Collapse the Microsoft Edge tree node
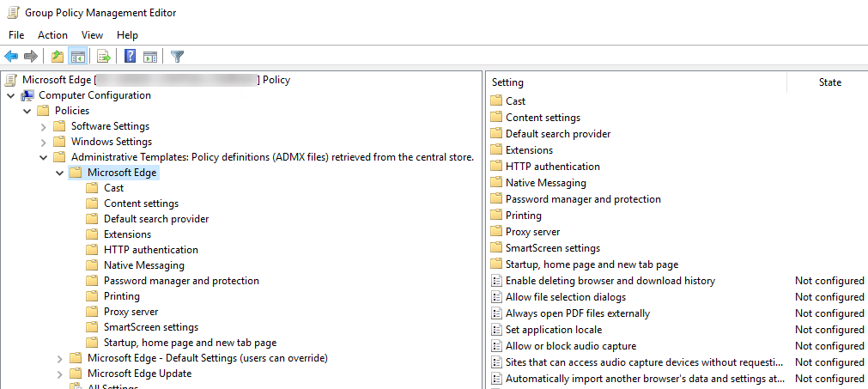868x389 pixels. (59, 173)
